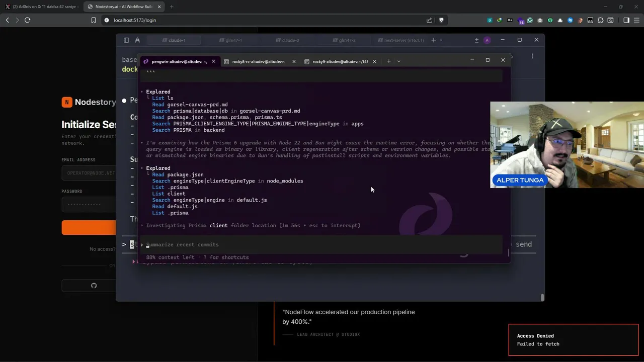Open the camera screenshot extension
The width and height of the screenshot is (644, 362).
point(540,20)
